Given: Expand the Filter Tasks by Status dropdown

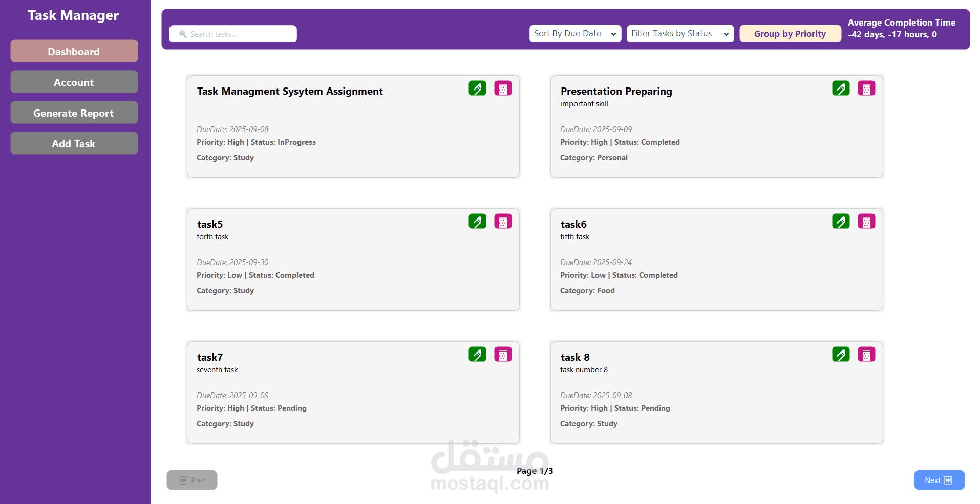Looking at the screenshot, I should click(680, 33).
